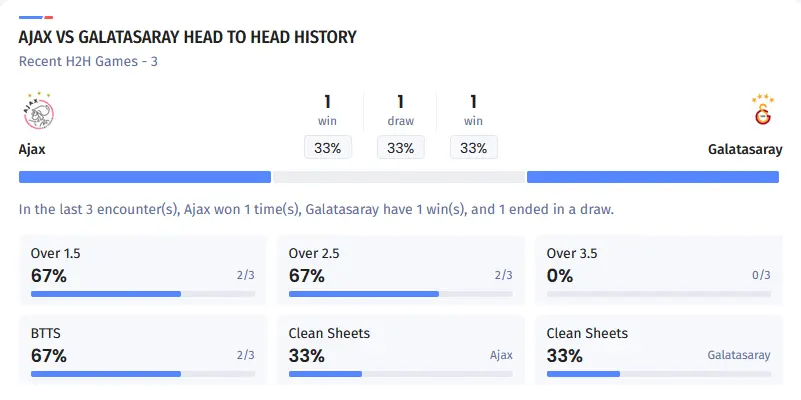Image resolution: width=801 pixels, height=400 pixels.
Task: Click the grey draw bar segment
Action: point(399,177)
